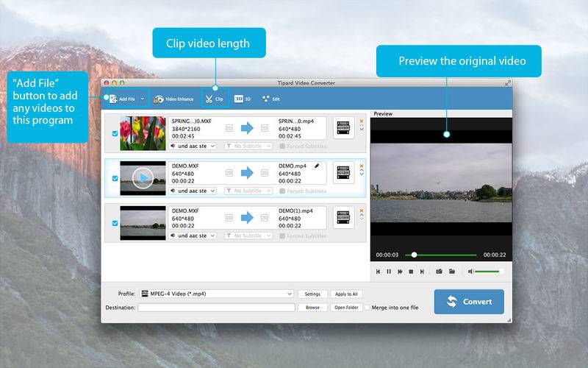Open No Subtitle dropdown in DEMO.mp4 row
The image size is (588, 368).
tap(248, 191)
